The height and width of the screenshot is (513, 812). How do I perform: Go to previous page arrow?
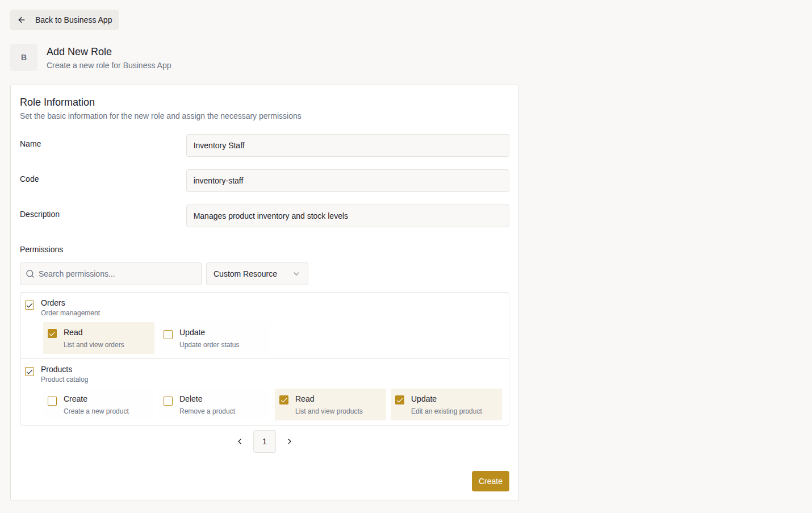point(240,441)
